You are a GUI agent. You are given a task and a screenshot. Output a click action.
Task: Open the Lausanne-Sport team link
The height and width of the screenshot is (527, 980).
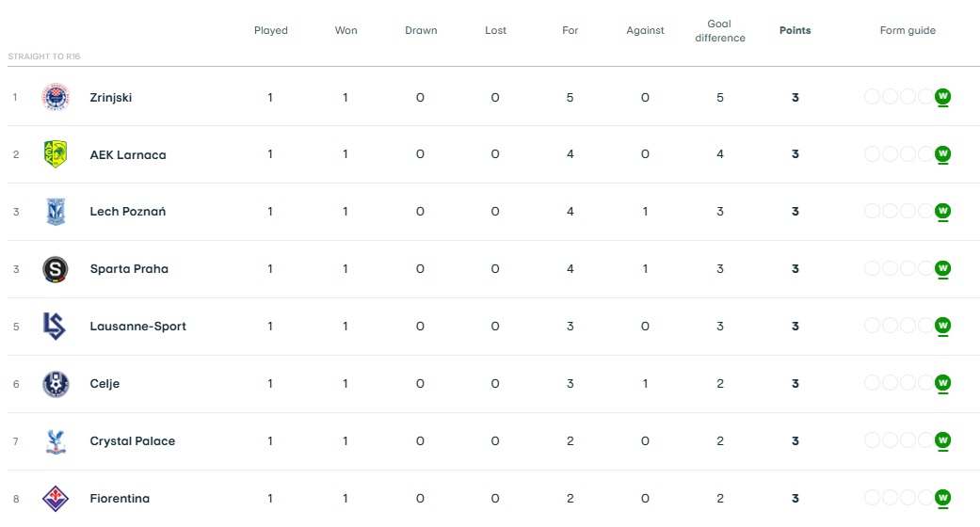point(137,327)
